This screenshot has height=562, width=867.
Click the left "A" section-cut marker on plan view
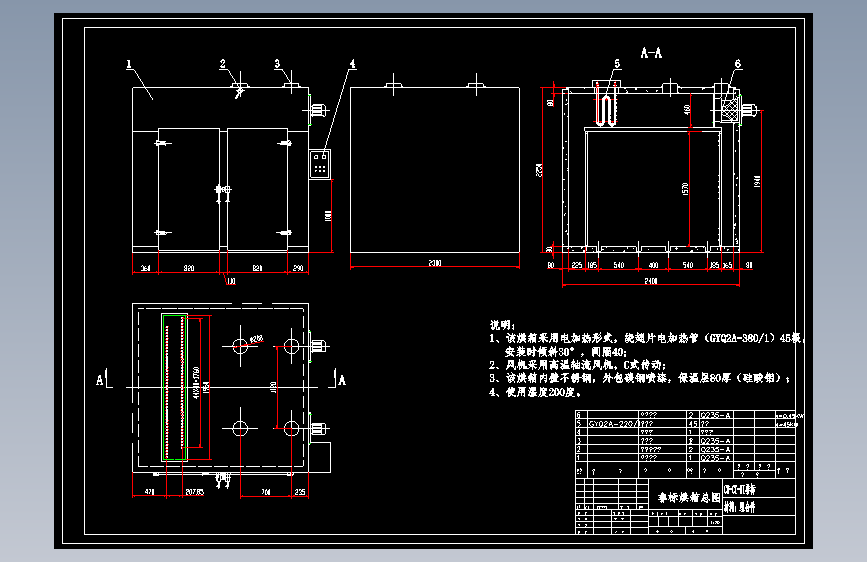pos(100,381)
